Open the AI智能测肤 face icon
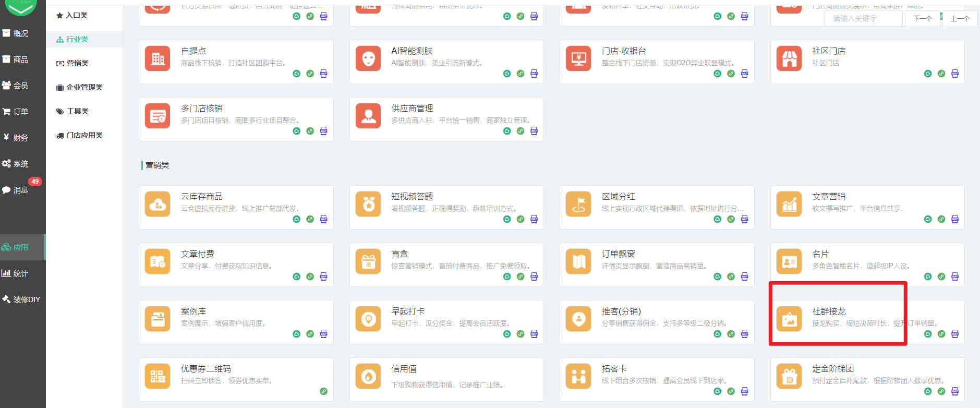Image resolution: width=980 pixels, height=408 pixels. click(368, 58)
